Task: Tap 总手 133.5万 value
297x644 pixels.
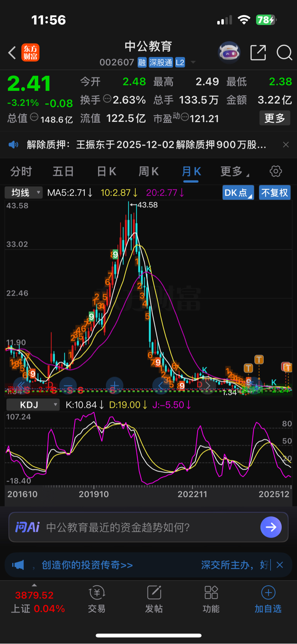Action: click(199, 100)
